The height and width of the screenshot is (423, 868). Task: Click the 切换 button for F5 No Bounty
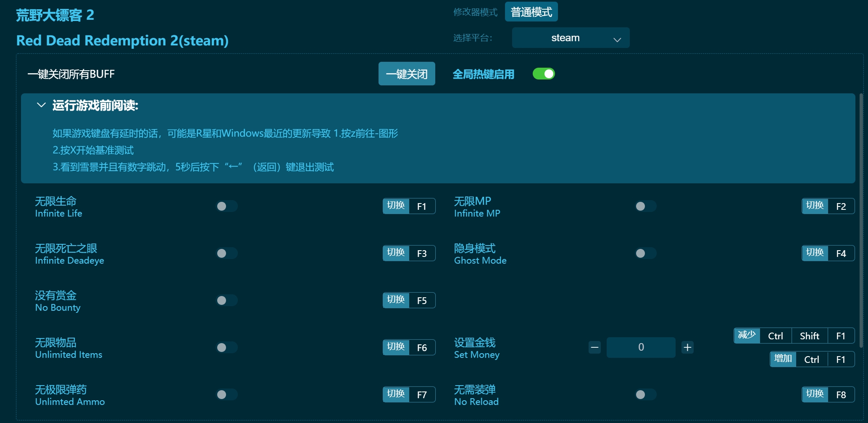click(396, 300)
